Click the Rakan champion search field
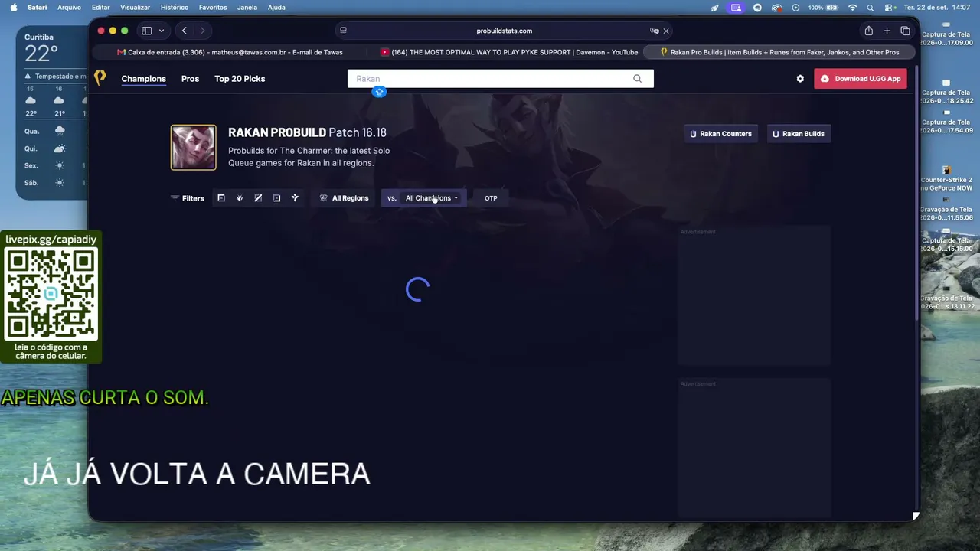 501,79
